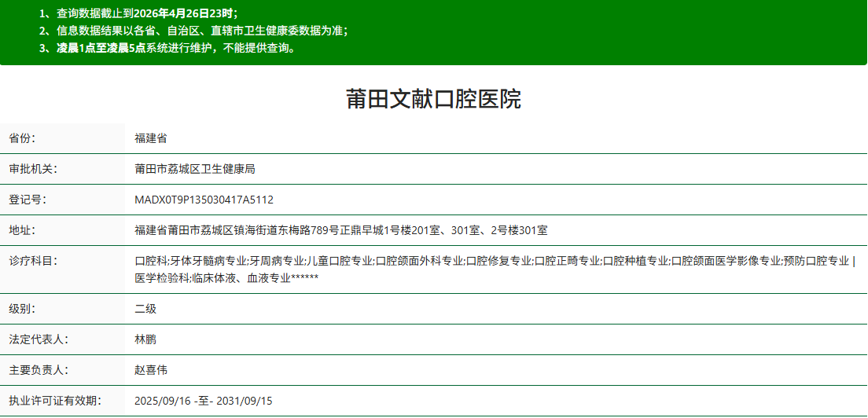This screenshot has width=868, height=418.
Task: Select the hospital address text
Action: pos(341,230)
